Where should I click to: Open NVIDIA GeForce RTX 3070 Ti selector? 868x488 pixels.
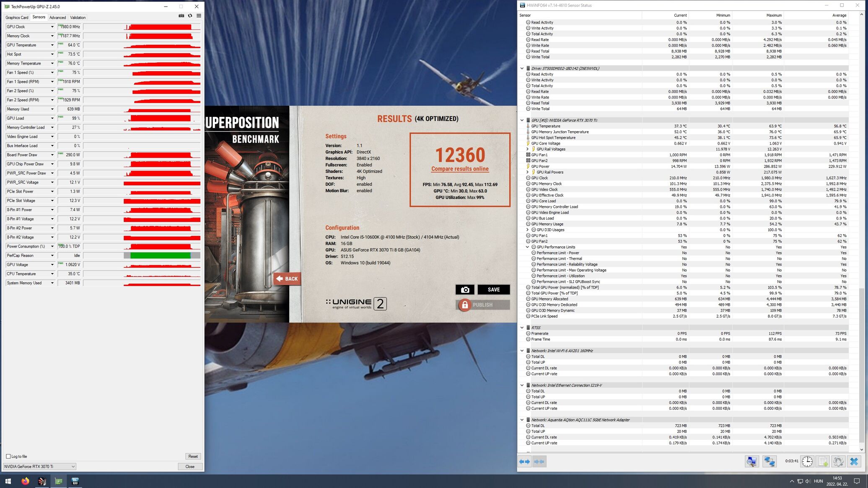[39, 467]
